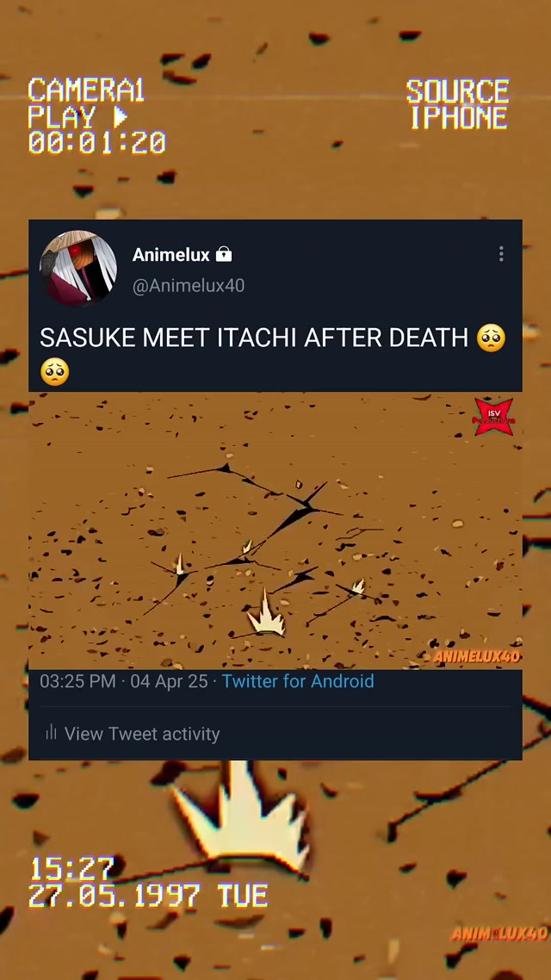Viewport: 551px width, 980px height.
Task: Tap the embedded tweet video
Action: [x=275, y=530]
